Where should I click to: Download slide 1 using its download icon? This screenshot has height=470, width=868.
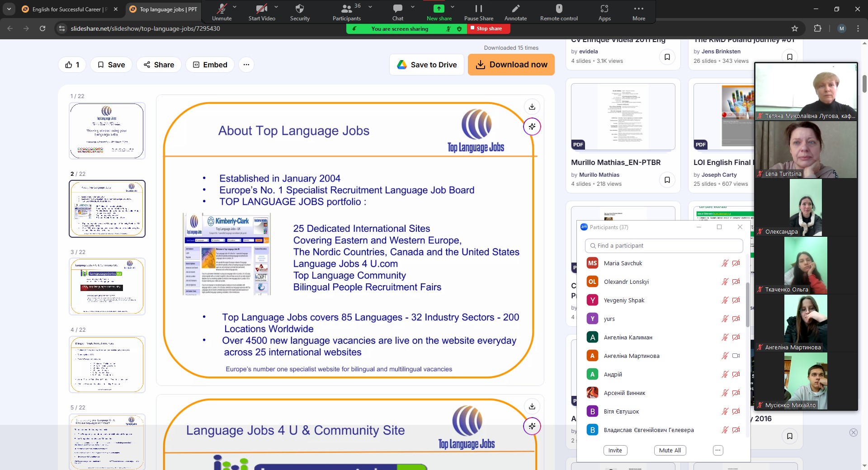(532, 107)
